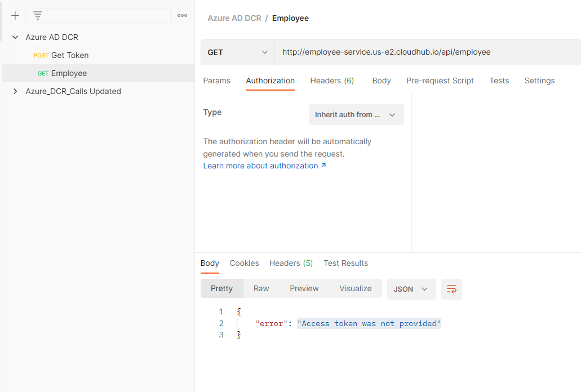The height and width of the screenshot is (392, 581).
Task: Open the Inherit auth from Type dropdown
Action: [356, 114]
